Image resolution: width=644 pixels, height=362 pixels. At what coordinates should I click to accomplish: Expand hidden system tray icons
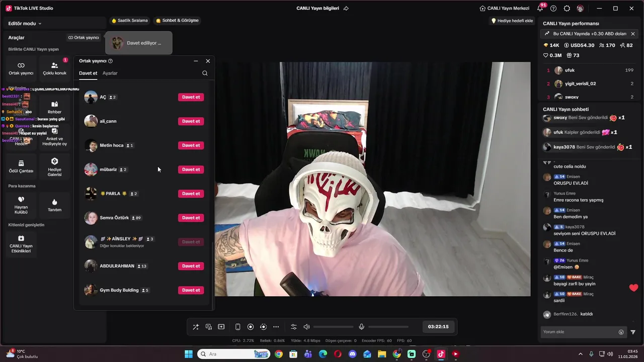coord(580,354)
